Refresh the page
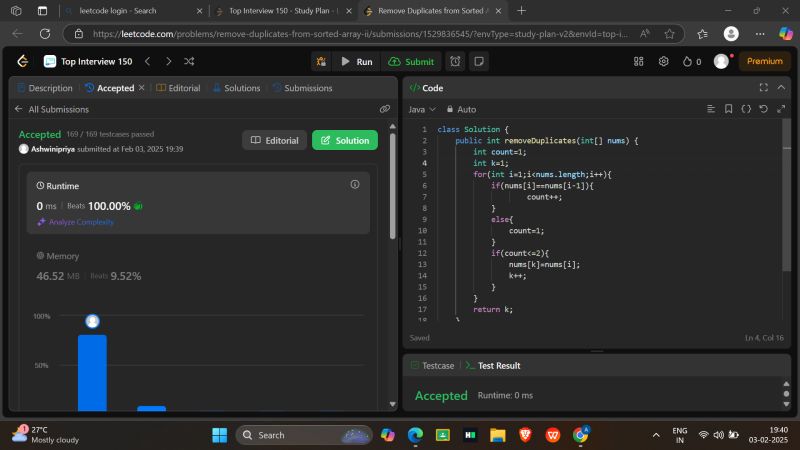The height and width of the screenshot is (450, 800). point(45,34)
